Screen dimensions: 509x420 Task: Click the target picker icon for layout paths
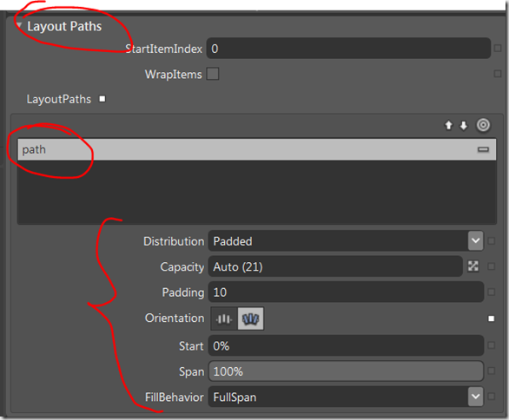click(483, 125)
